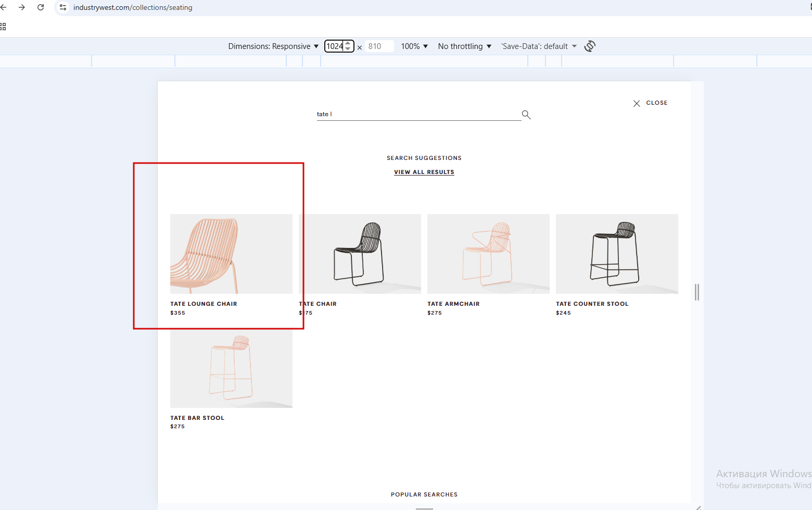Open the Tate Armchair product image
This screenshot has height=510, width=812.
tap(488, 254)
